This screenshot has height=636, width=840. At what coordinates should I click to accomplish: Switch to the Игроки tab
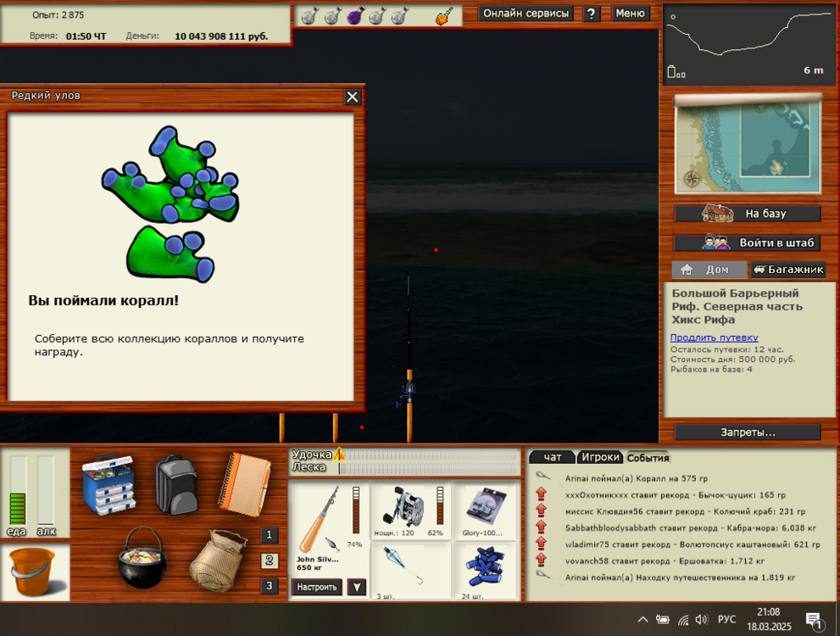(600, 457)
